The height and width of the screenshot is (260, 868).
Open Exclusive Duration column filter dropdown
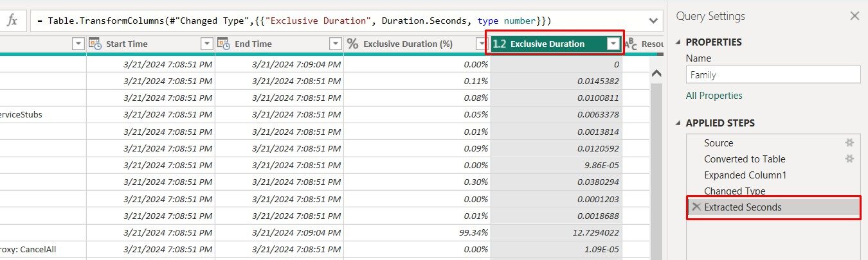(613, 44)
